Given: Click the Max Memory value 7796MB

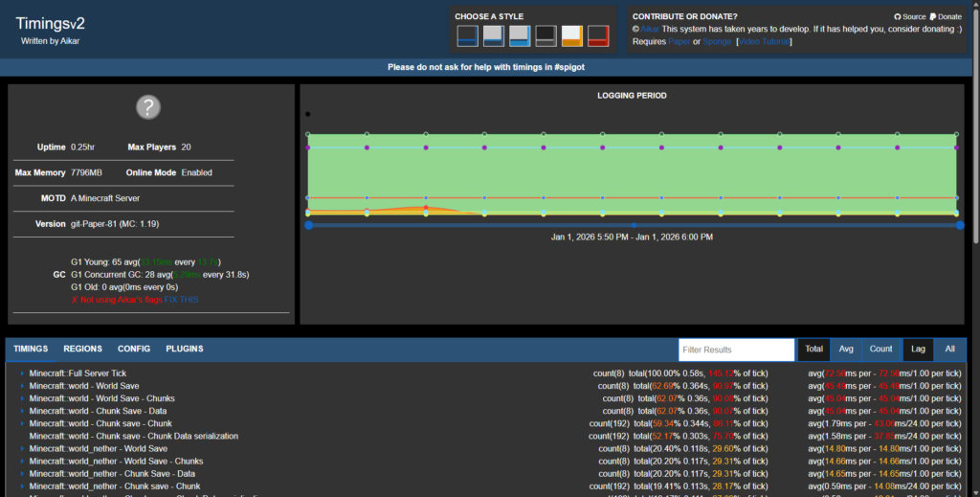Looking at the screenshot, I should tap(86, 173).
